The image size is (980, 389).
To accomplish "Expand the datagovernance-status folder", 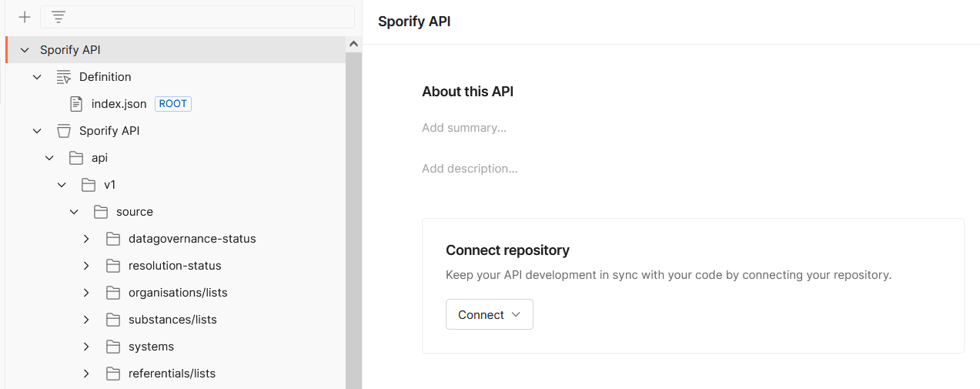I will [x=86, y=239].
